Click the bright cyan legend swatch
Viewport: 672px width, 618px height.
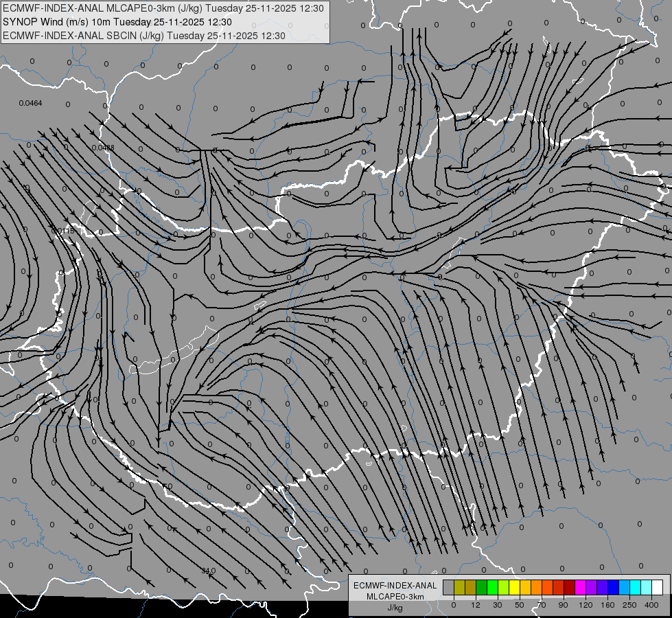click(x=636, y=587)
